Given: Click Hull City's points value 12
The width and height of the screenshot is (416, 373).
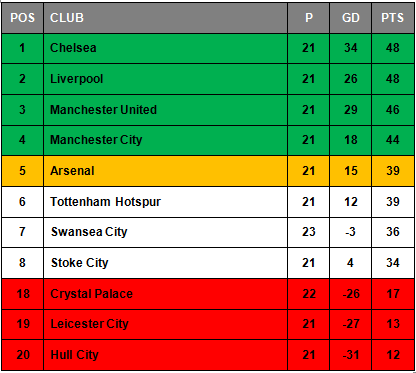Looking at the screenshot, I should click(393, 355).
